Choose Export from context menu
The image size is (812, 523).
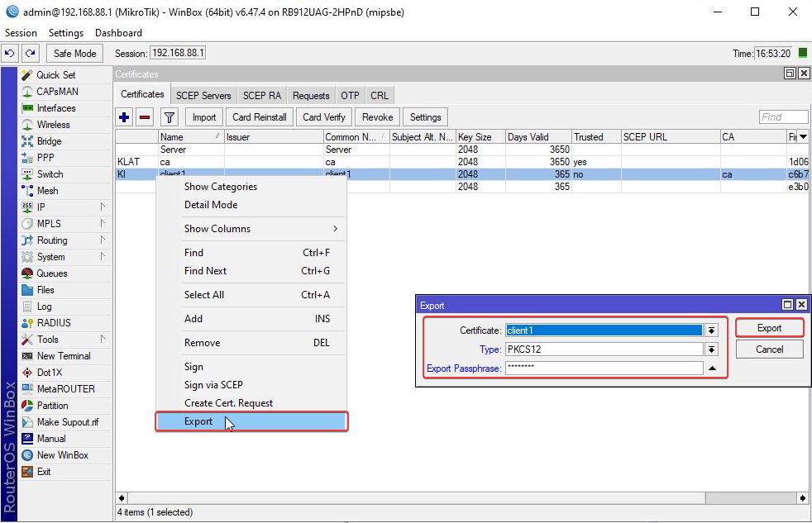(251, 421)
